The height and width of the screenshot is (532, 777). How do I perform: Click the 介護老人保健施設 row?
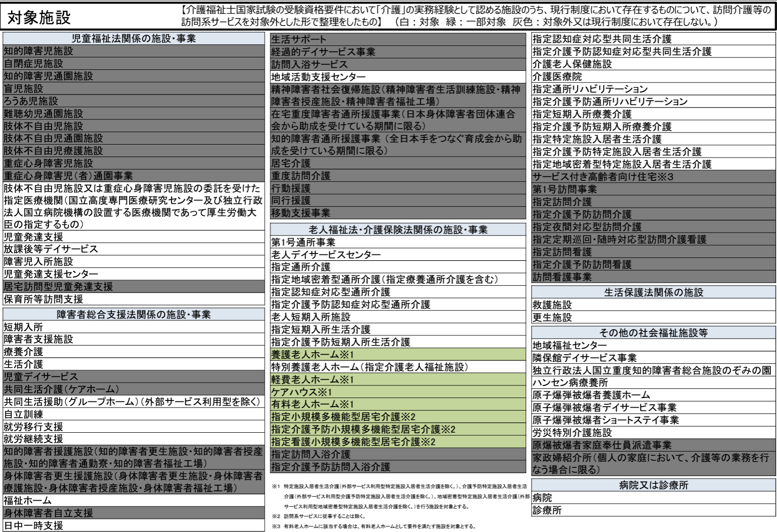point(654,64)
